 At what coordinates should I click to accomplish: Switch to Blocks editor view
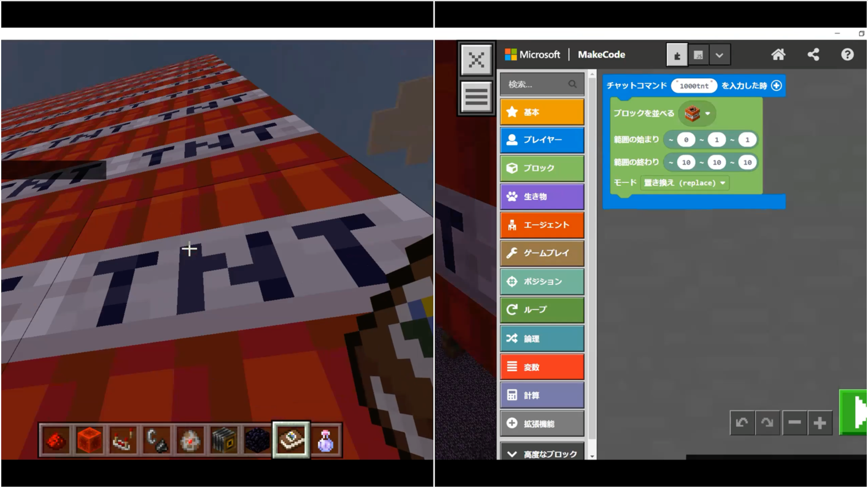pyautogui.click(x=677, y=55)
